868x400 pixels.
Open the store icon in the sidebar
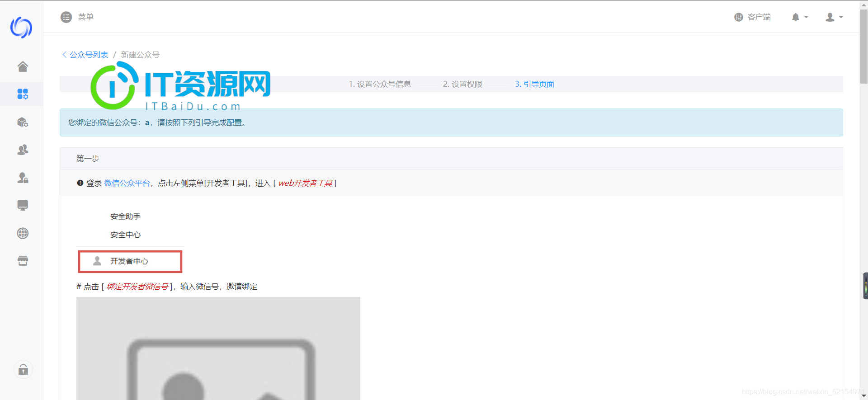click(23, 261)
